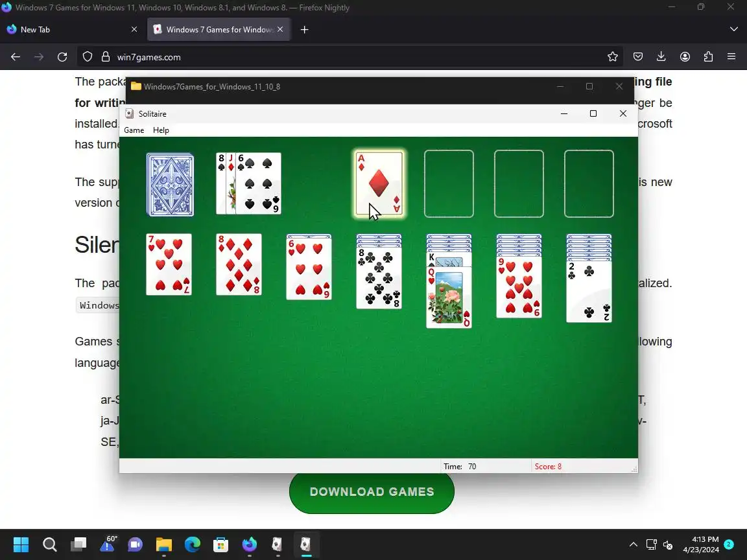
Task: Reload the current page
Action: 62,57
